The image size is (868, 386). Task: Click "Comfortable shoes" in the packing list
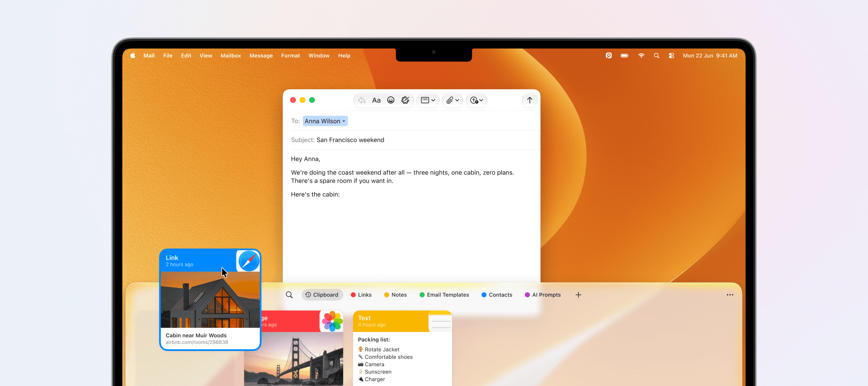[x=388, y=357]
